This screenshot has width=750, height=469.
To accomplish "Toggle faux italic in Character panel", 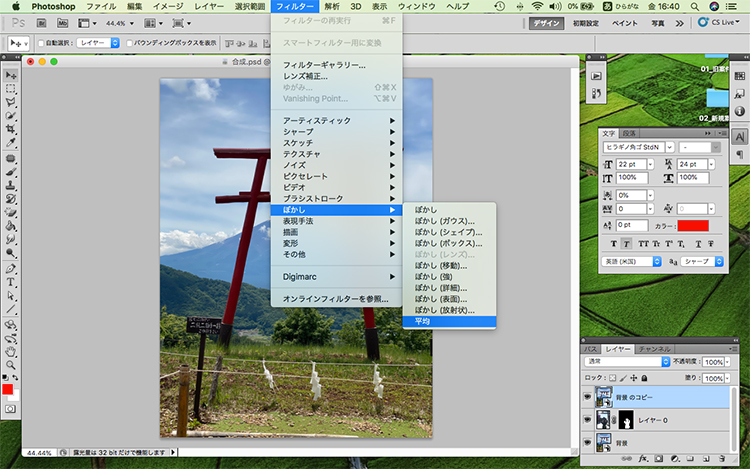I will (626, 244).
